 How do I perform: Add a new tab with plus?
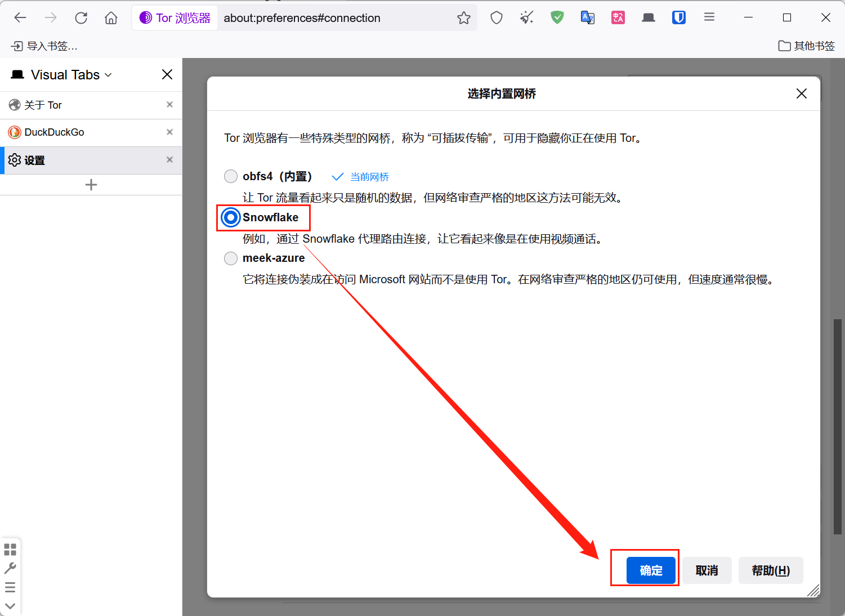[x=91, y=185]
